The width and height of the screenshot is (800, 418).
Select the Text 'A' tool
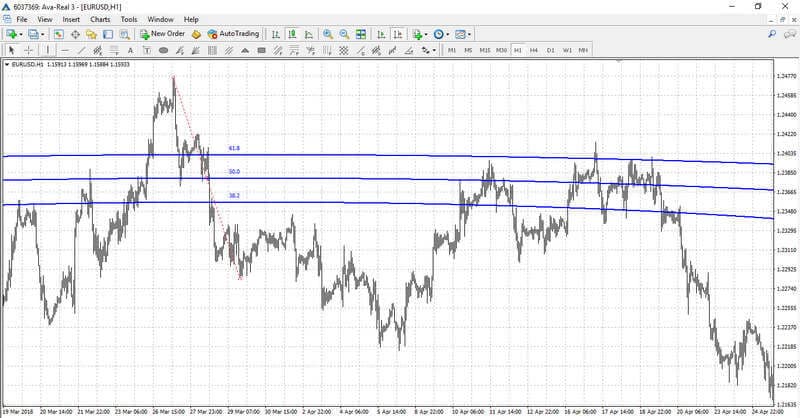click(130, 50)
